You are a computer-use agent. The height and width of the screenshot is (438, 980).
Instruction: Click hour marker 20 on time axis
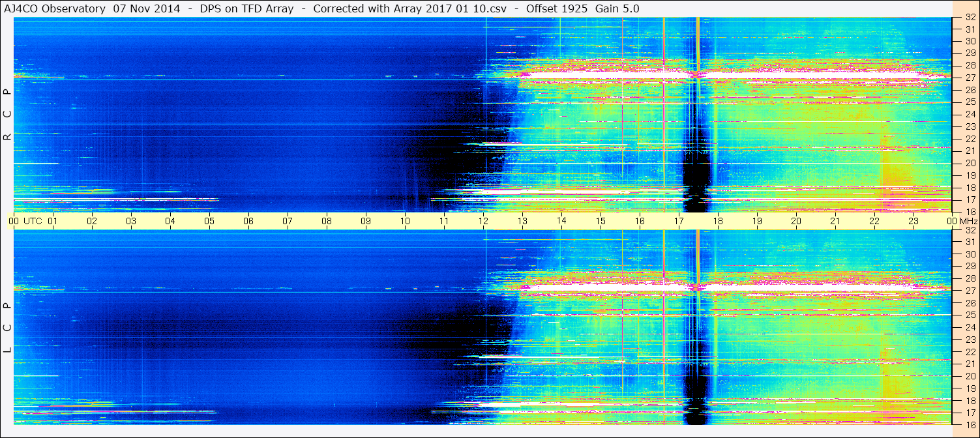(x=796, y=221)
